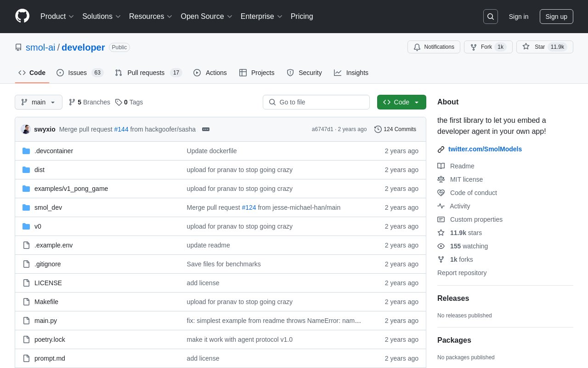The height and width of the screenshot is (368, 588).
Task: Open the Projects tab
Action: 257,73
